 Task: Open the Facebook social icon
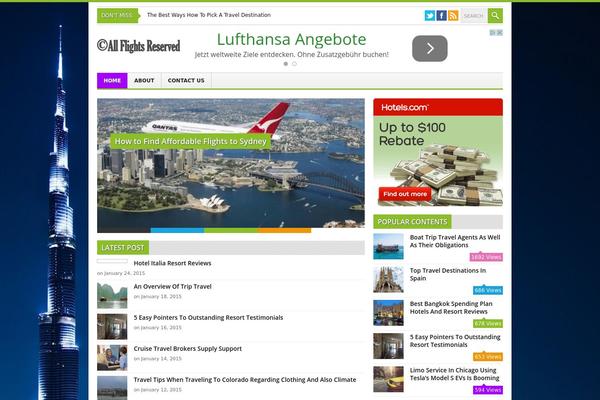tap(442, 15)
